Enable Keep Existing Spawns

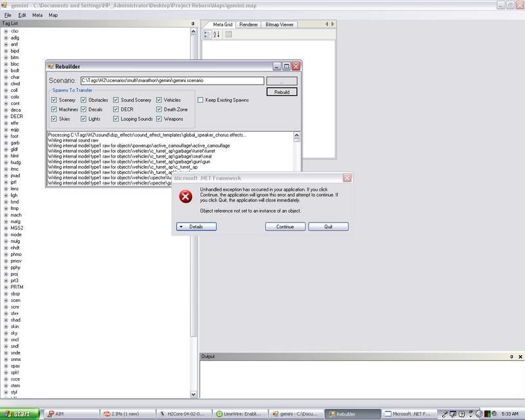[200, 100]
